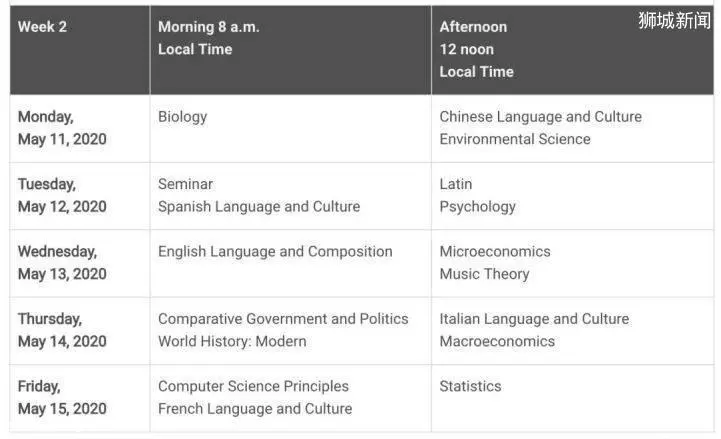Click Monday, May 11, 2020 date cell
Screen dimensions: 721x439
pyautogui.click(x=80, y=128)
